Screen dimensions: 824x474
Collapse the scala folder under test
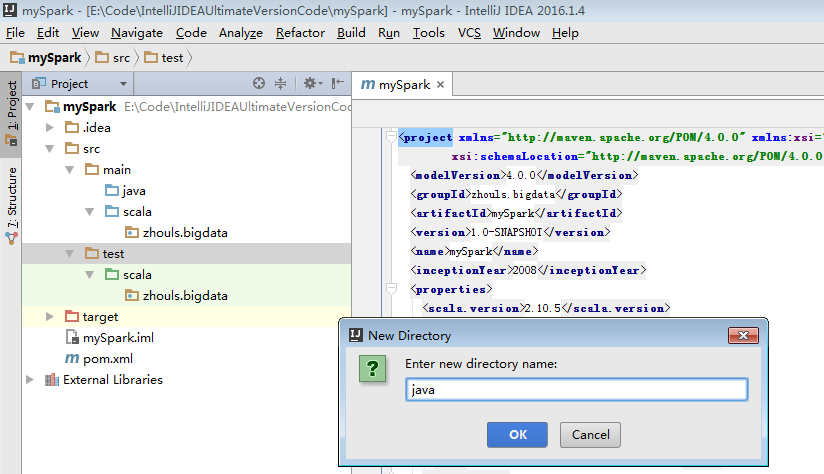(89, 275)
